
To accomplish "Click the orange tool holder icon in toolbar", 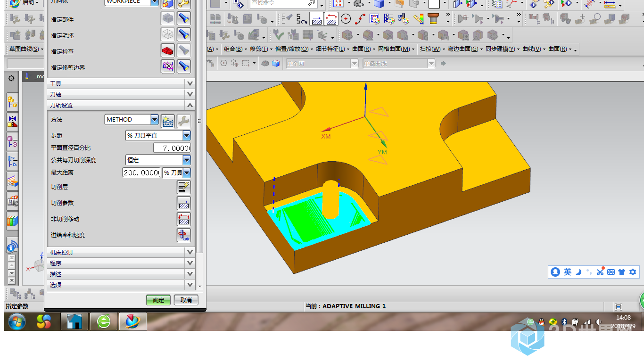I will tap(433, 19).
